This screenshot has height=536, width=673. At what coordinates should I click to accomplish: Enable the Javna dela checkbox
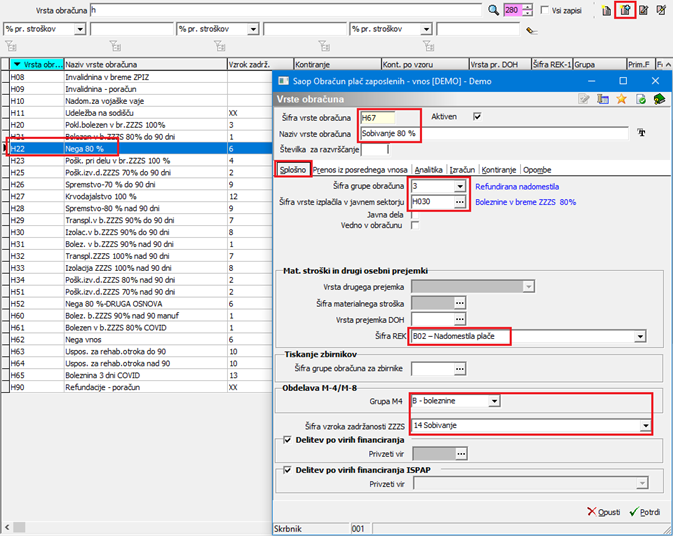(415, 215)
